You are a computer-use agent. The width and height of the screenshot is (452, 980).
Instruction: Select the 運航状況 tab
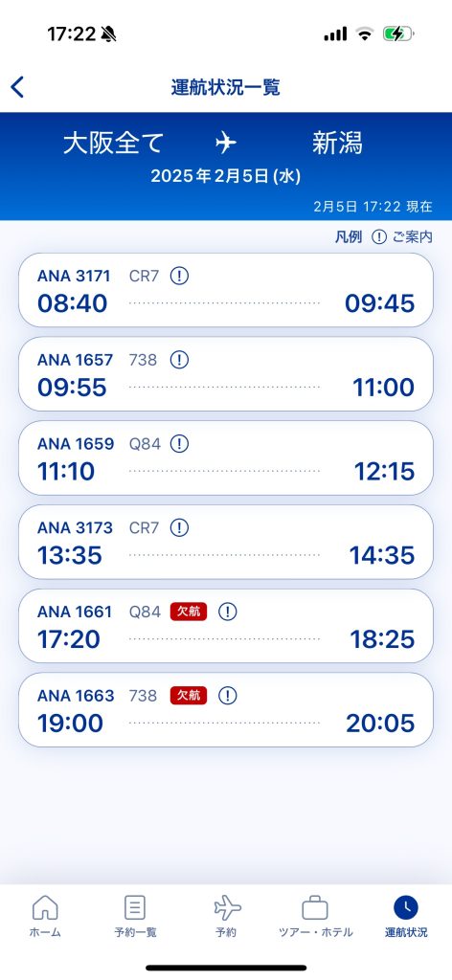point(406,916)
